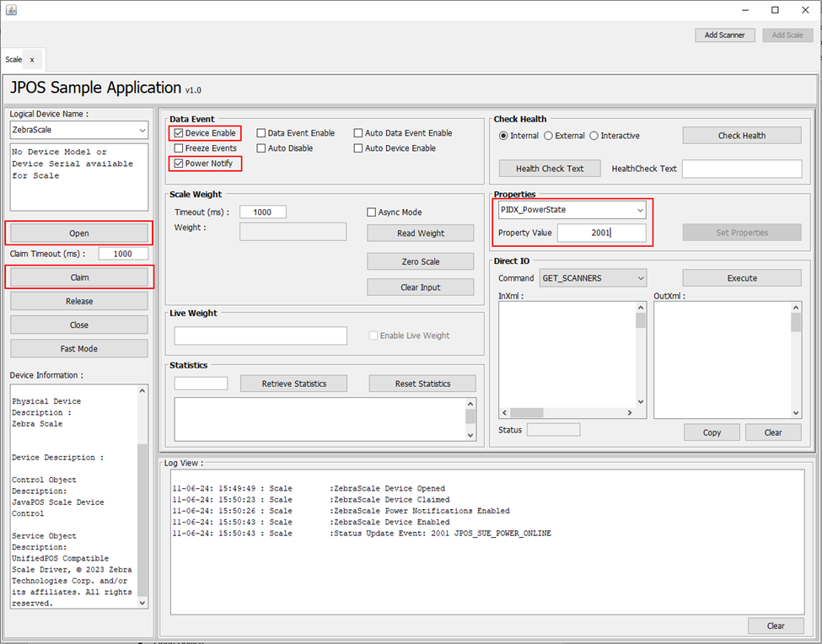Uncheck the Power Notify checkbox
Viewport: 822px width, 644px height.
[179, 164]
